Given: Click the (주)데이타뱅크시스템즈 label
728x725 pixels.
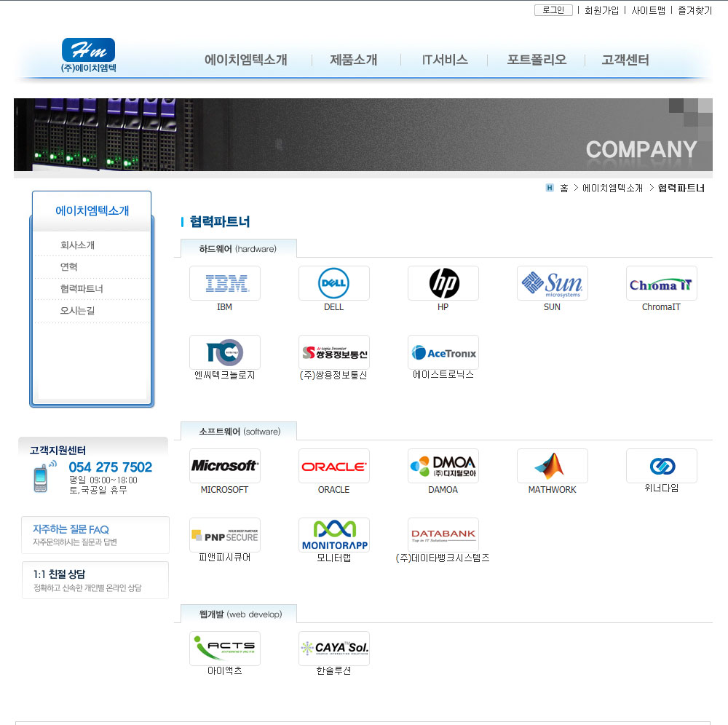Looking at the screenshot, I should pos(443,558).
